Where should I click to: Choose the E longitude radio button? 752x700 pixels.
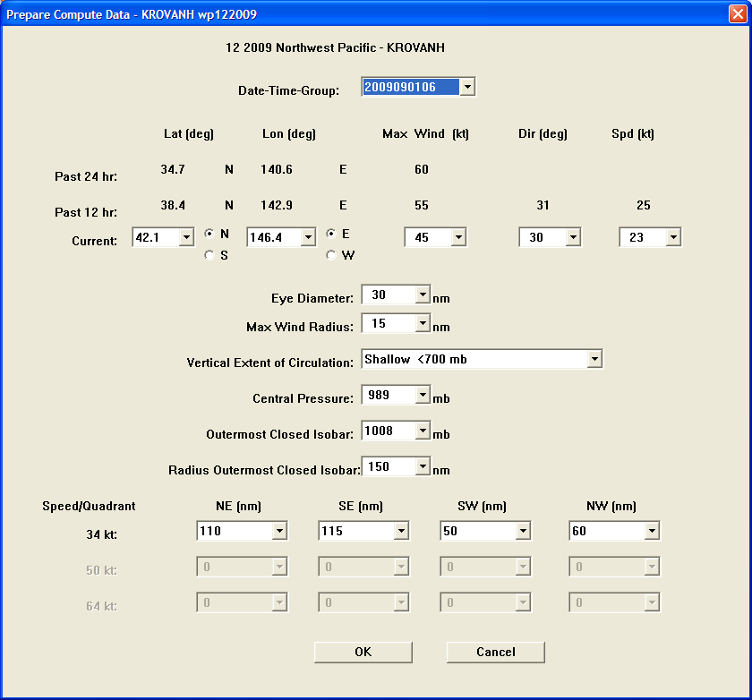tap(330, 233)
